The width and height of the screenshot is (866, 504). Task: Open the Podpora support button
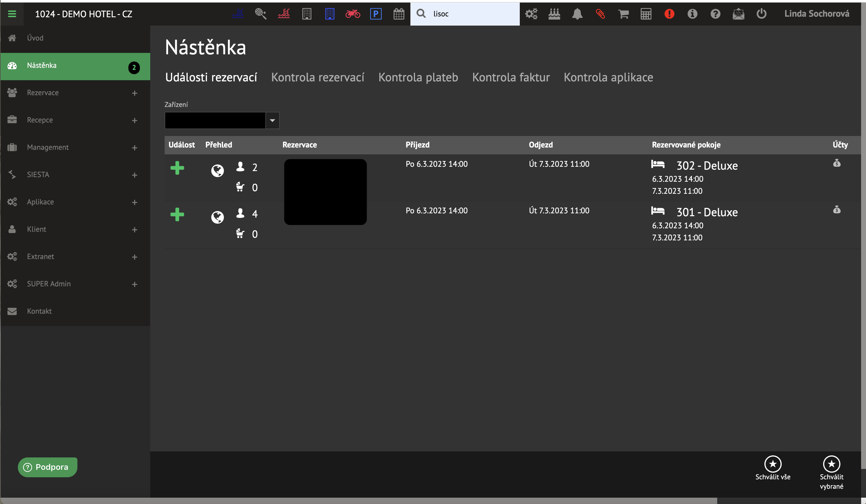47,467
